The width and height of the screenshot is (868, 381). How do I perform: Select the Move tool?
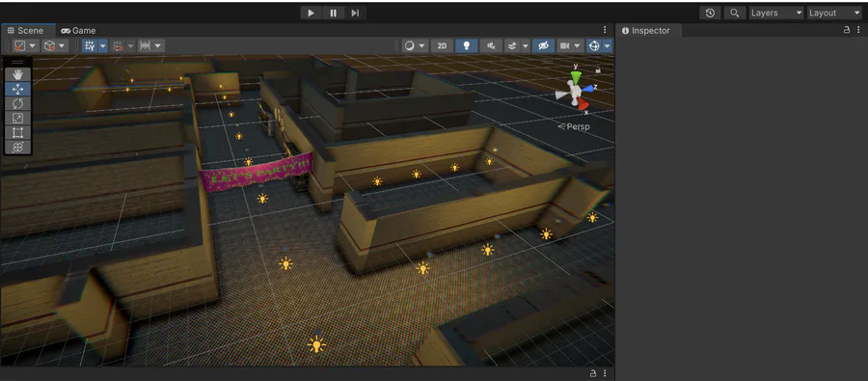[17, 89]
